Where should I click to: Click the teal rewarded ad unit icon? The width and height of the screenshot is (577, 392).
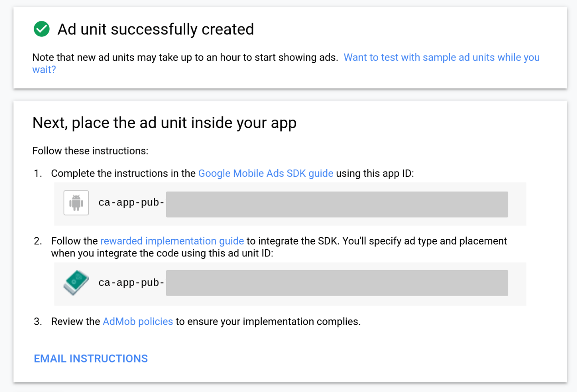[76, 283]
